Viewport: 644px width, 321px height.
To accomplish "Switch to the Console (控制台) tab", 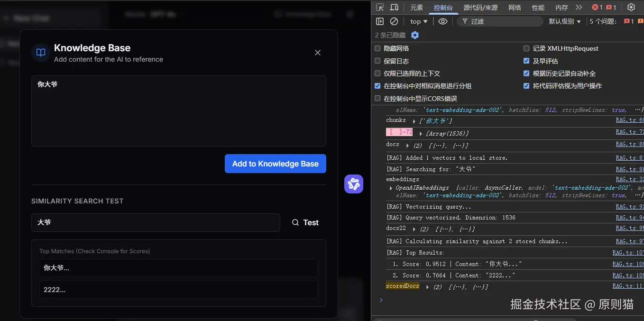I will (443, 8).
